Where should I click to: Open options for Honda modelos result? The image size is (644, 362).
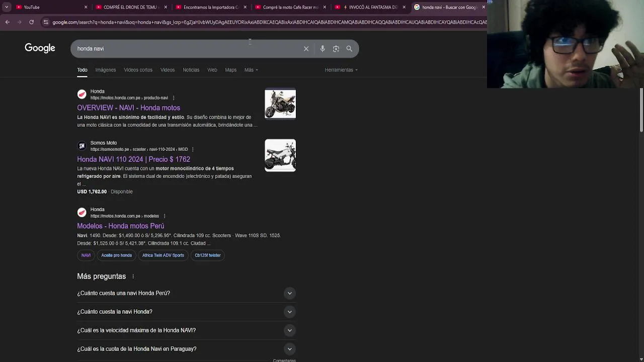point(164,216)
